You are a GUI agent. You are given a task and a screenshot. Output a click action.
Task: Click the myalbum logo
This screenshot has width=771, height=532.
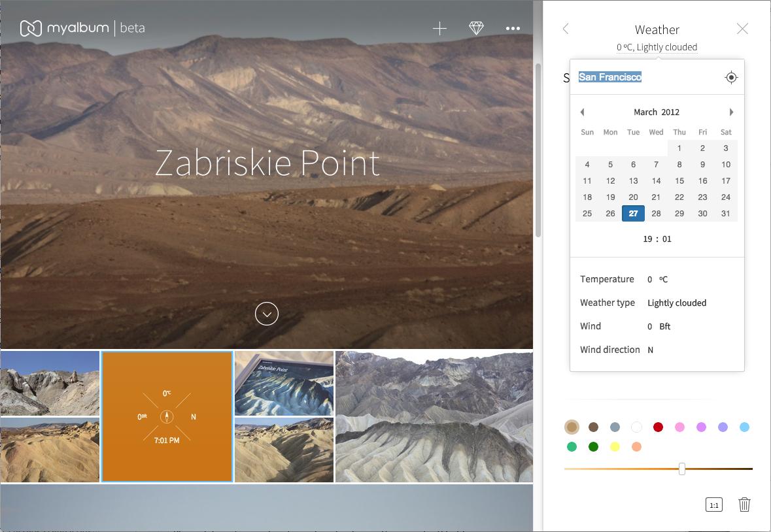[x=82, y=29]
